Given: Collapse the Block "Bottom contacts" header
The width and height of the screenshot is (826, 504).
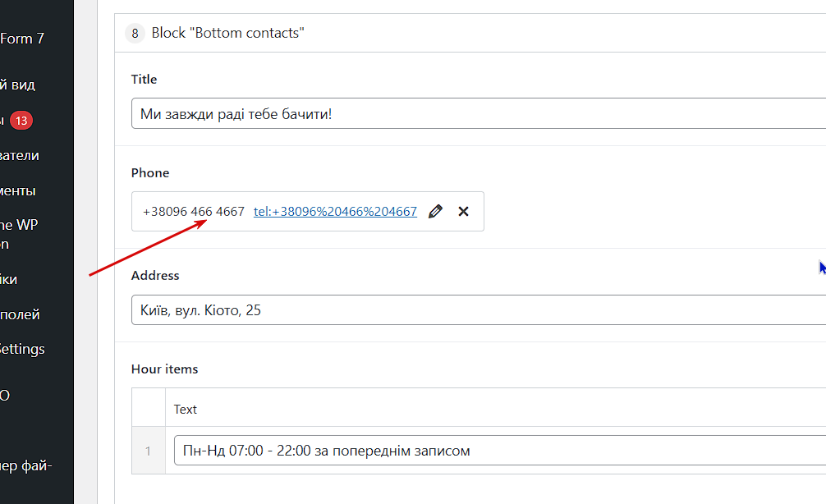Looking at the screenshot, I should (228, 34).
